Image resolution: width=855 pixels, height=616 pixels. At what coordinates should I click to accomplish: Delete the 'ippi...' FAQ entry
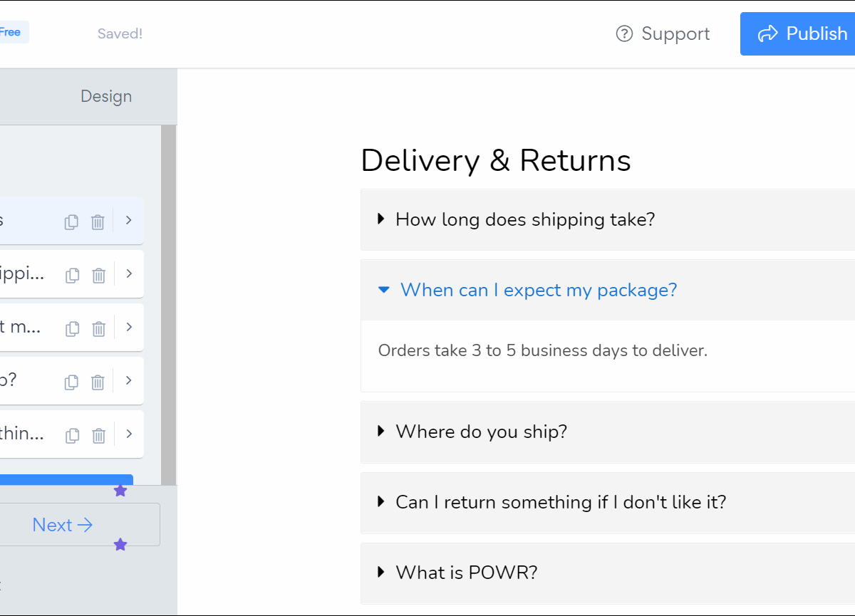pyautogui.click(x=99, y=275)
